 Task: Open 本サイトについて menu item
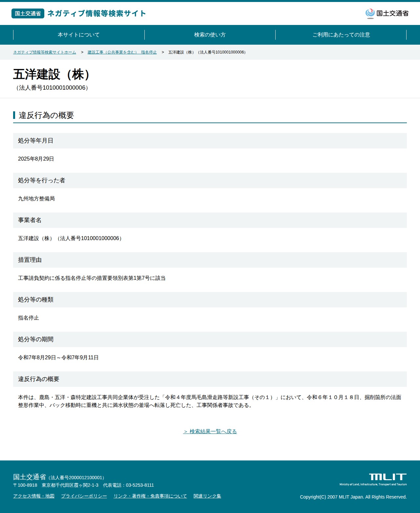click(79, 35)
